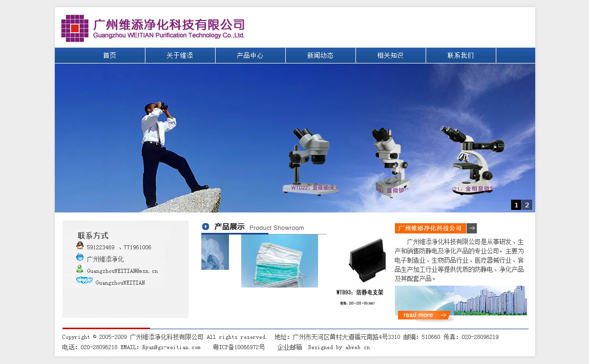Screen dimensions: 589x364
Task: Open the 关于维添 menu item
Action: [180, 56]
